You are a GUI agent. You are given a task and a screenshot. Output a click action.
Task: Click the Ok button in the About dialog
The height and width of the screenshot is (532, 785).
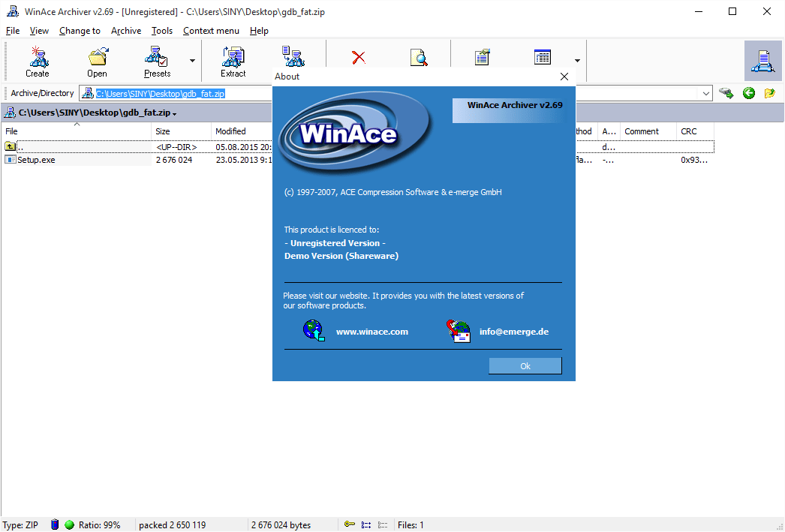click(x=525, y=366)
